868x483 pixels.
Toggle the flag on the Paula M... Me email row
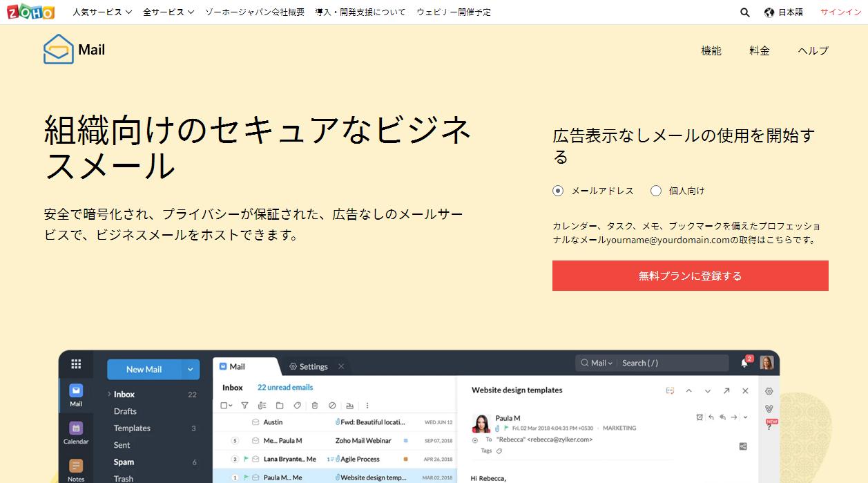tap(246, 477)
